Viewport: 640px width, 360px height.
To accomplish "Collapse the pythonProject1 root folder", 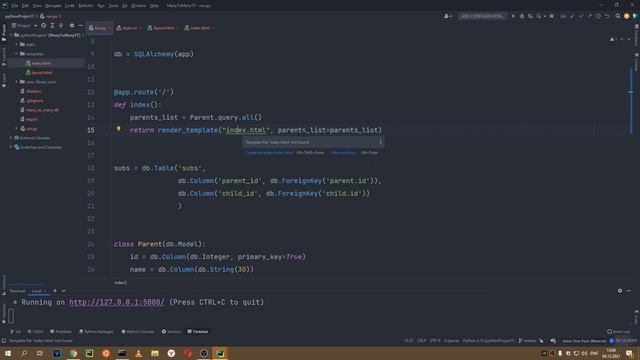I will [11, 35].
